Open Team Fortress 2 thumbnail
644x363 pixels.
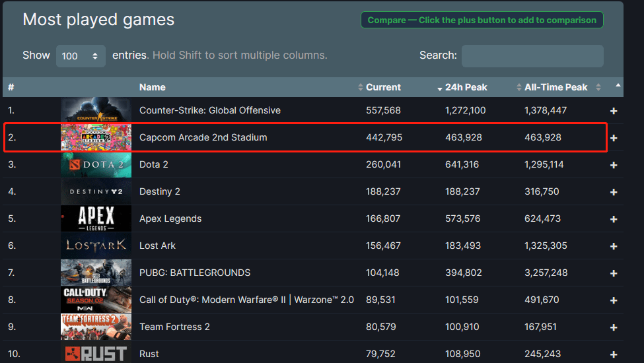(x=96, y=327)
